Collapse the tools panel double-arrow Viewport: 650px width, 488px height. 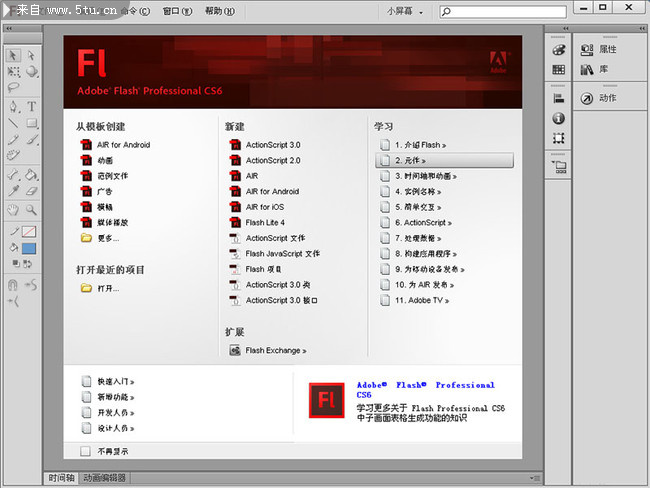[x=9, y=28]
